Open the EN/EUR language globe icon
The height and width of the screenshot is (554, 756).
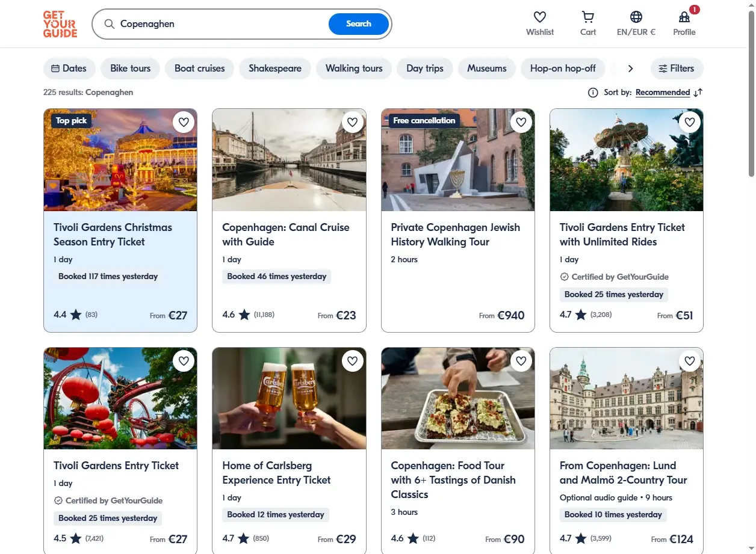[636, 17]
